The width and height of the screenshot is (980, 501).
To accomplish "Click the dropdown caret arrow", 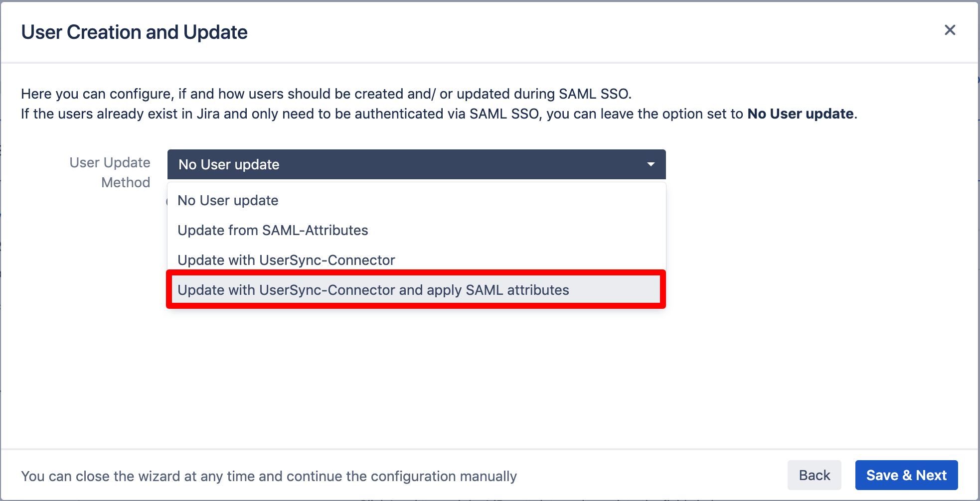I will [x=651, y=164].
